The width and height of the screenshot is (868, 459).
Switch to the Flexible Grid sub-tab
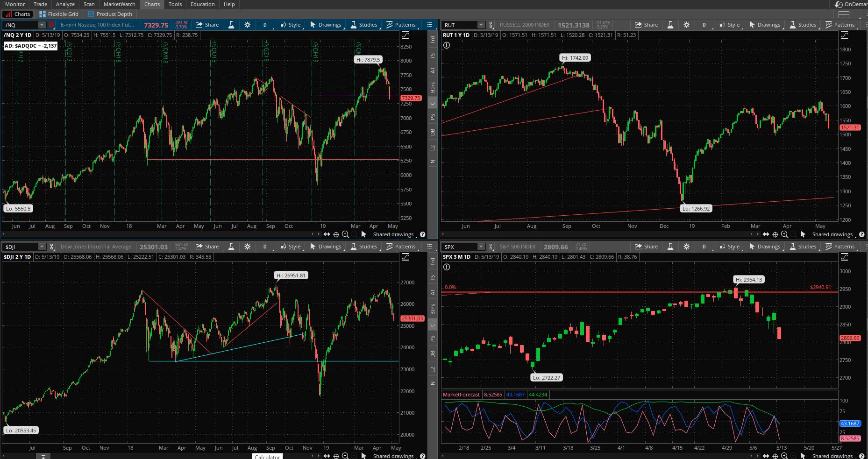click(x=58, y=14)
